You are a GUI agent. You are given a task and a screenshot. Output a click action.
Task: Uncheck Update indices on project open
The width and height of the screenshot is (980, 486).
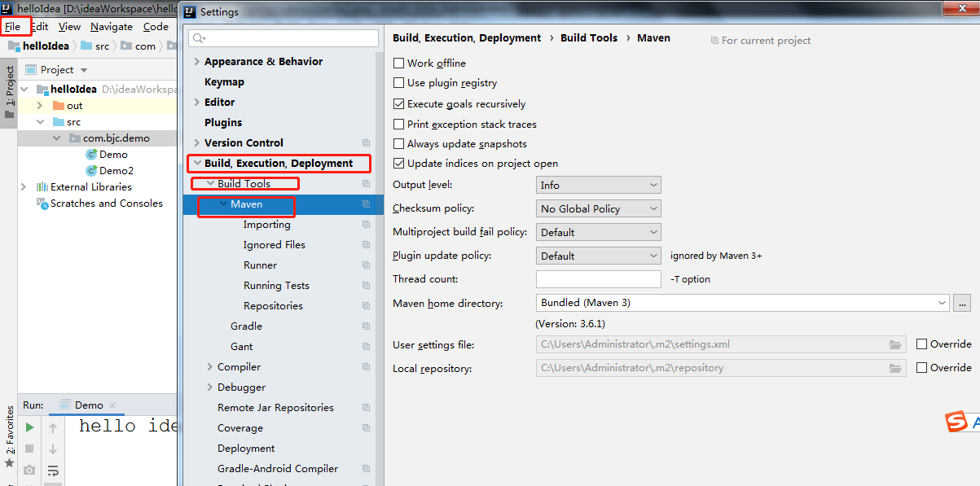coord(399,164)
